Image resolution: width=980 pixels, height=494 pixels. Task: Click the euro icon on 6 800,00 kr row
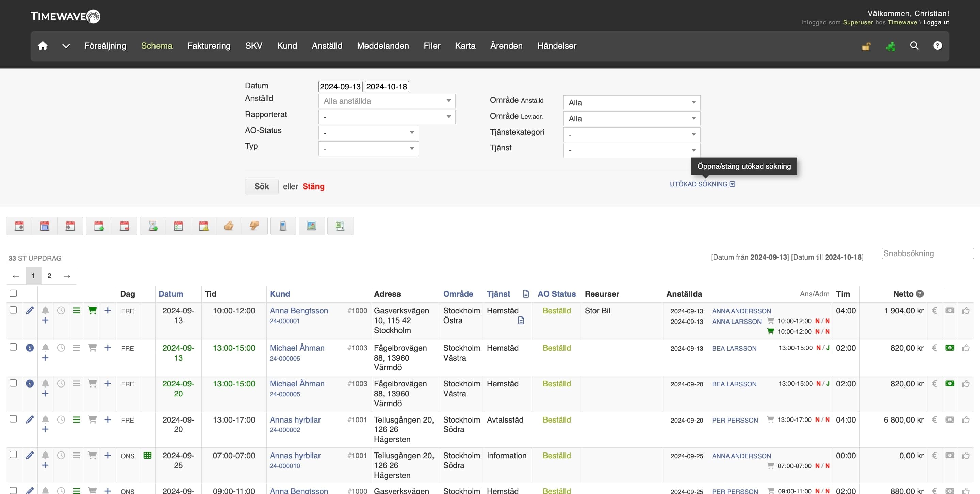(x=934, y=419)
